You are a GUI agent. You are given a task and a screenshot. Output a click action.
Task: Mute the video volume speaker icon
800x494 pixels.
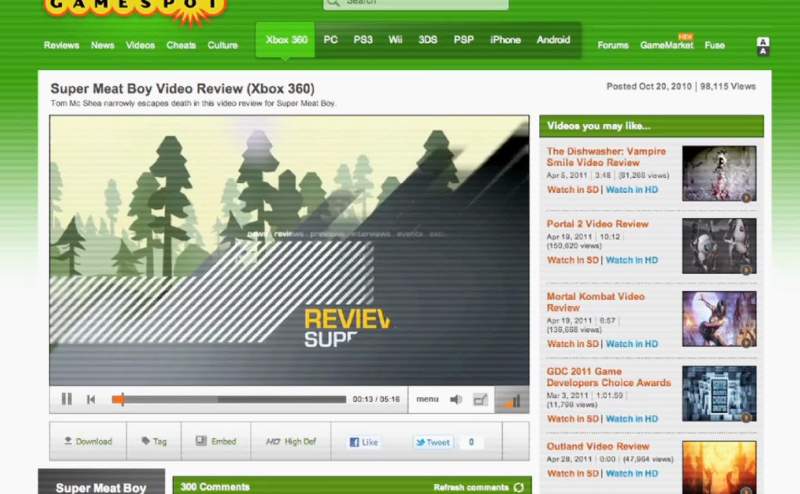[455, 399]
